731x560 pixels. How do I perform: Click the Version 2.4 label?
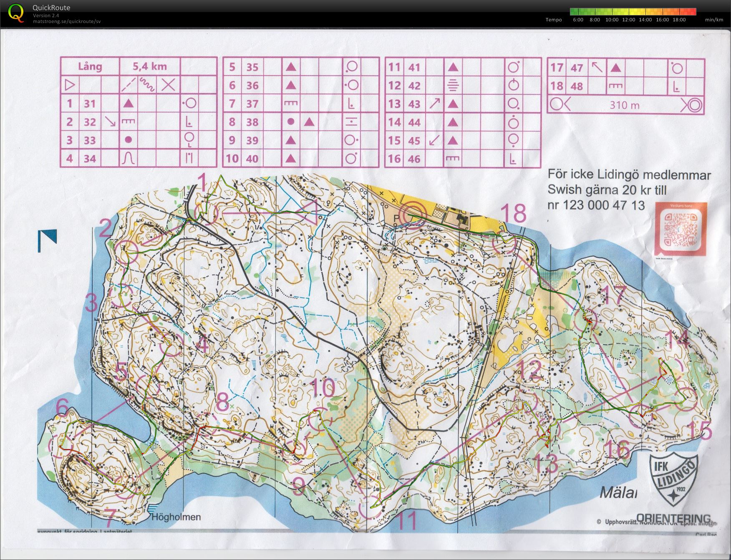click(46, 16)
